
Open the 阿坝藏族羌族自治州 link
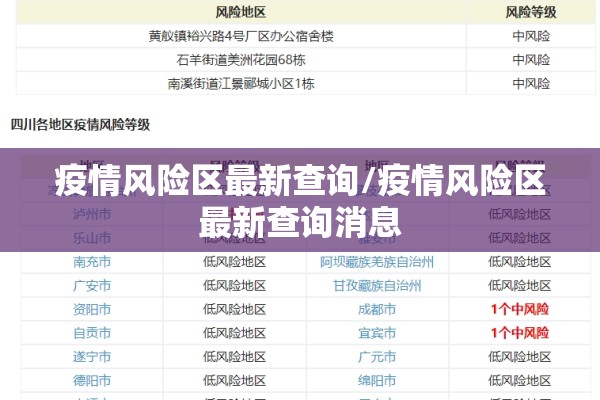click(x=377, y=262)
